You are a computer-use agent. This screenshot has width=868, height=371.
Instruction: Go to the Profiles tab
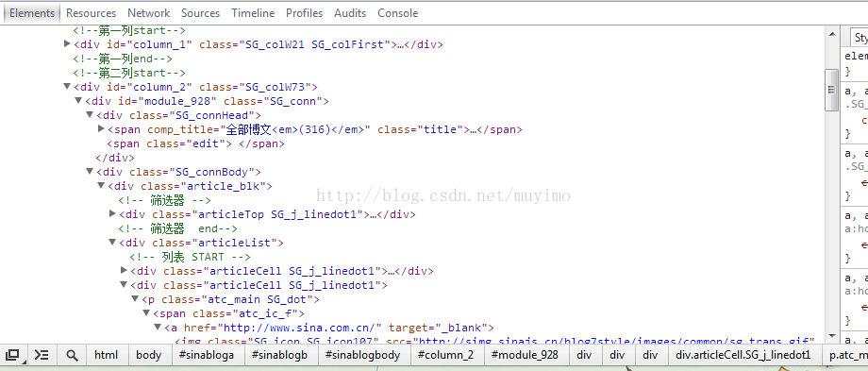[305, 12]
